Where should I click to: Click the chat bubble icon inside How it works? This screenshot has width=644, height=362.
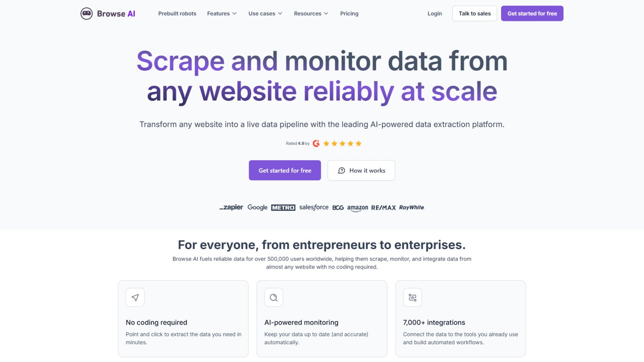coord(341,170)
